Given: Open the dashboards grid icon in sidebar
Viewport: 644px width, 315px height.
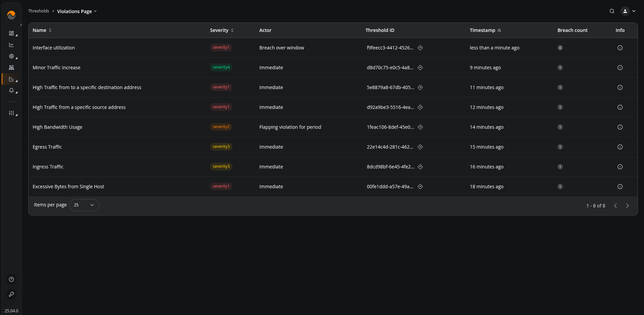Looking at the screenshot, I should tap(11, 33).
